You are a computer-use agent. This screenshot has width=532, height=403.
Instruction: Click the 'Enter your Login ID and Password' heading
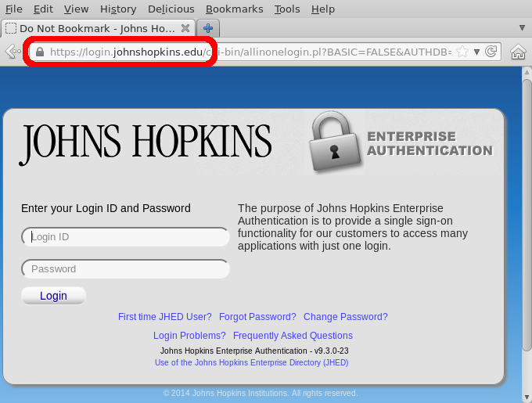coord(106,208)
